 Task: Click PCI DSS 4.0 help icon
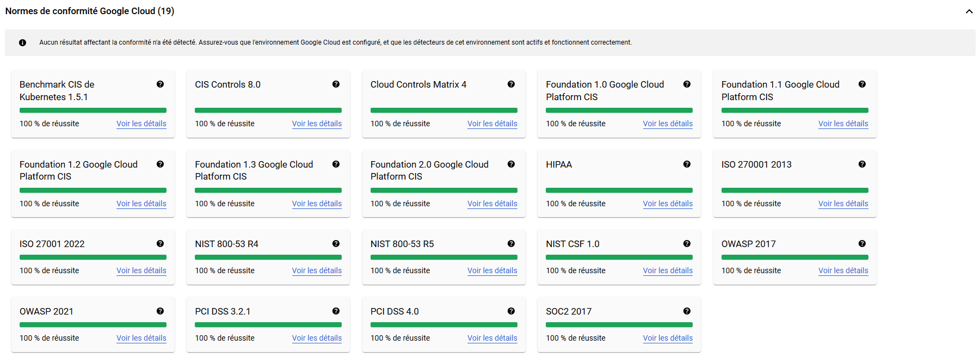511,311
